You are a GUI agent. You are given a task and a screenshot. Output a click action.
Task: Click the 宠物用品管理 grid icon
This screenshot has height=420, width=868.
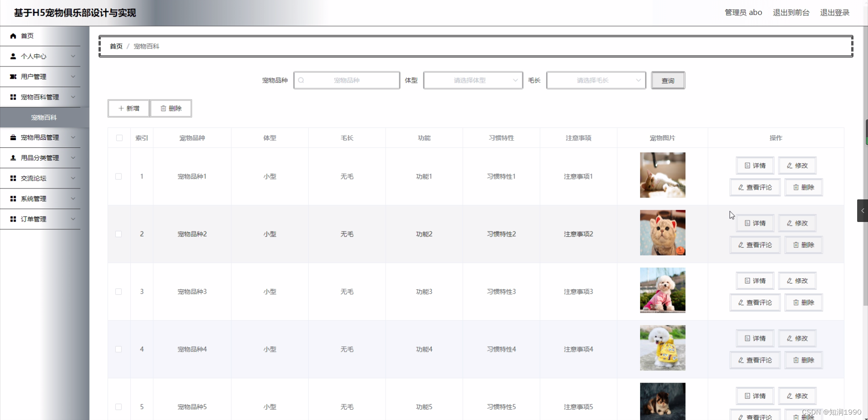(13, 137)
